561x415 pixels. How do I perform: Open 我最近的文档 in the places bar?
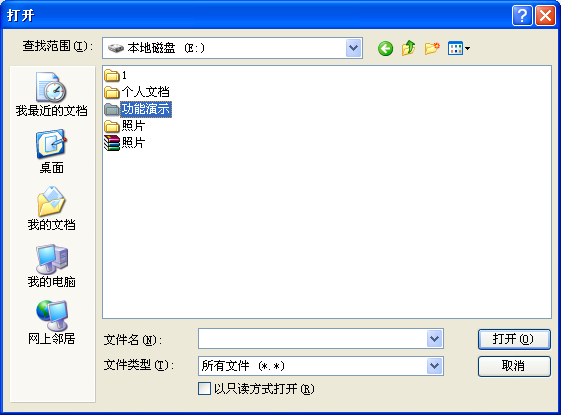(x=52, y=94)
